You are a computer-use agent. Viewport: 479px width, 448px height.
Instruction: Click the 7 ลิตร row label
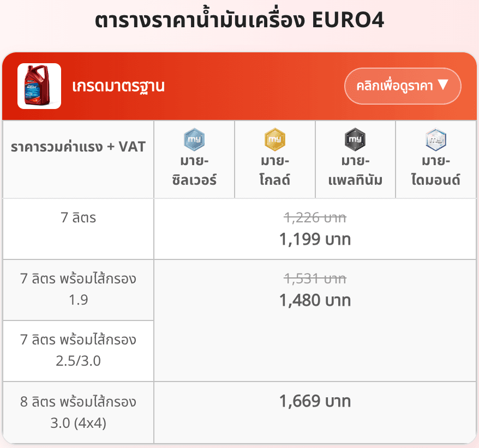pyautogui.click(x=79, y=218)
